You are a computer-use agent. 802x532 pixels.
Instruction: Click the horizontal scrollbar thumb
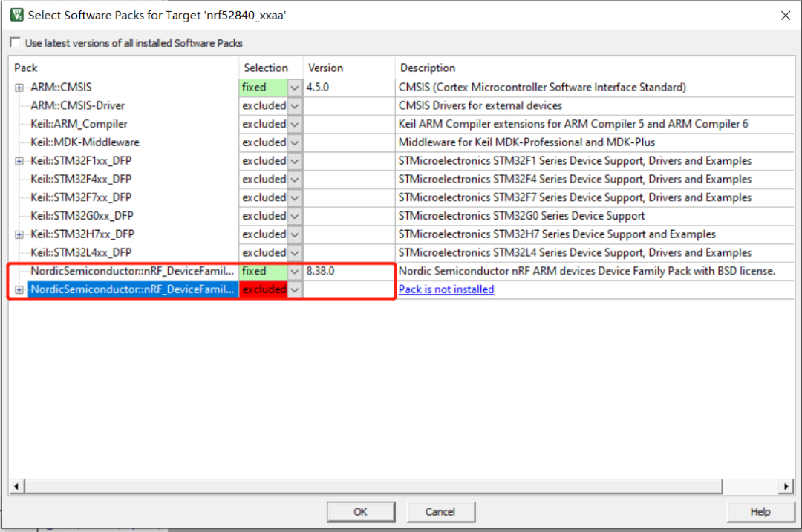tap(374, 486)
